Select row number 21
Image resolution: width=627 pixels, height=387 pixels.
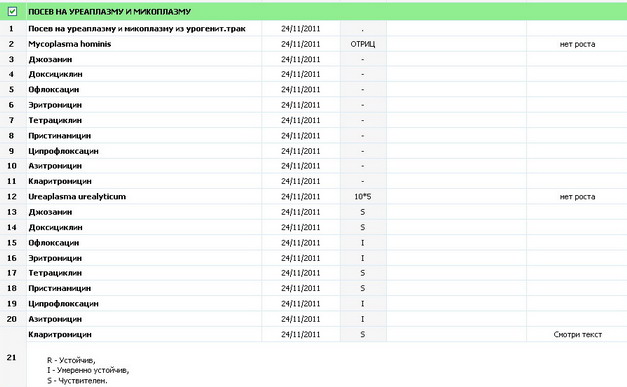click(12, 357)
